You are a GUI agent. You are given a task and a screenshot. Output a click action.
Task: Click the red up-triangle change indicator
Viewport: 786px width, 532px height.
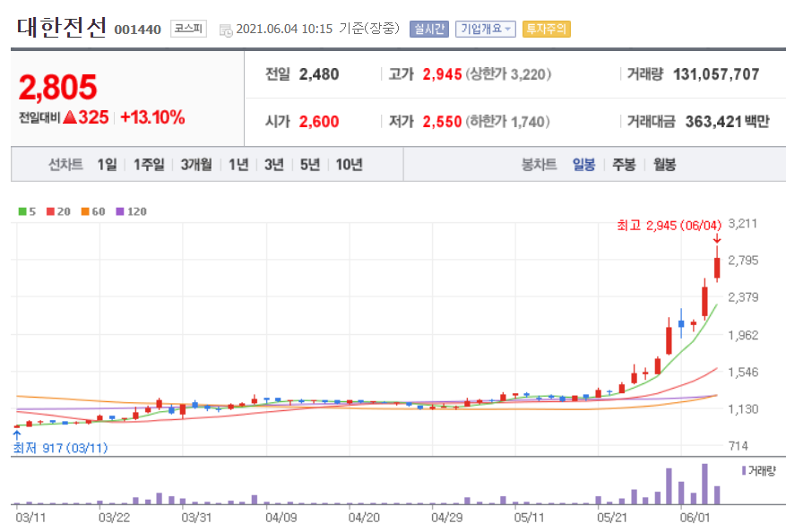[x=70, y=117]
